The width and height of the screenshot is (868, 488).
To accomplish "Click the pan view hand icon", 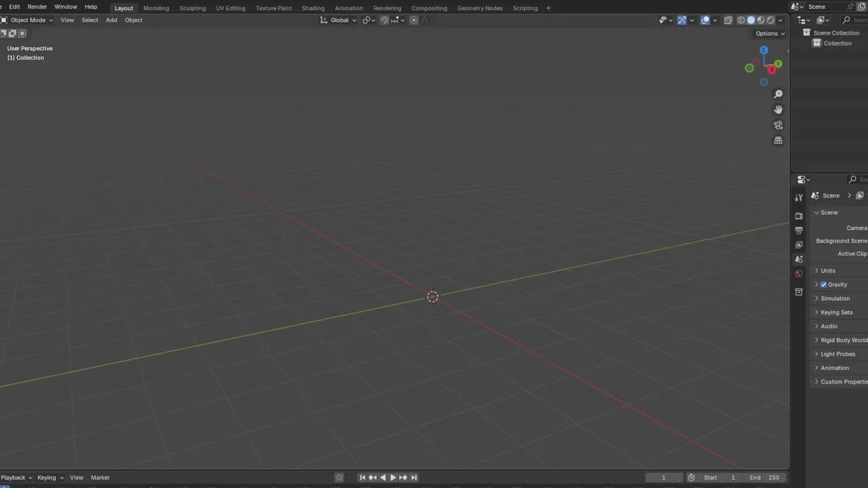I will pyautogui.click(x=778, y=109).
